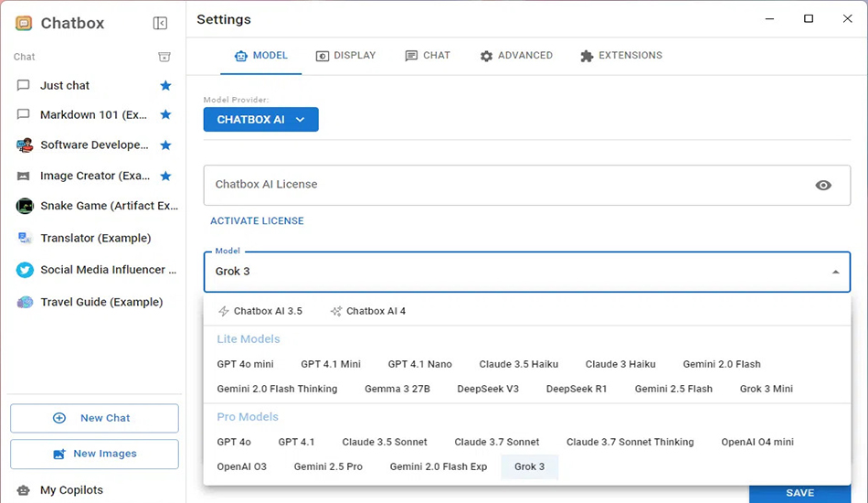Open the CHATBOX AI model provider dropdown
This screenshot has height=503, width=868.
click(x=260, y=119)
